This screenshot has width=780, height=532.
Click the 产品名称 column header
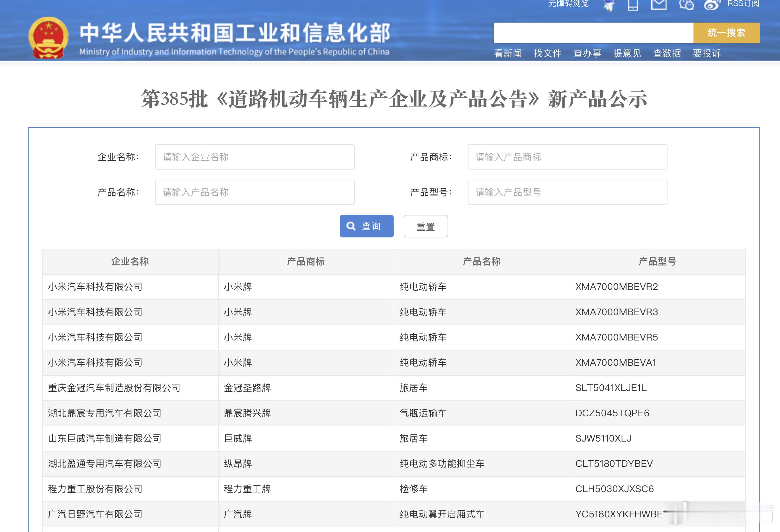481,261
